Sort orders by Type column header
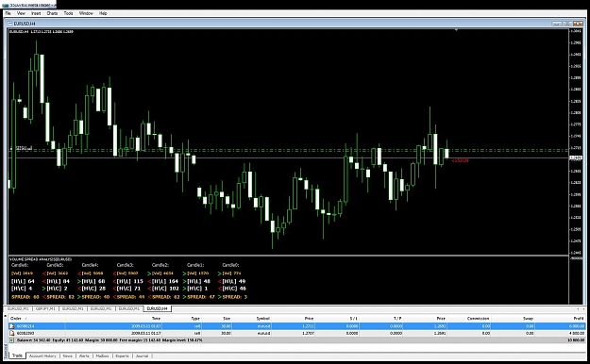590x364 pixels. [x=194, y=319]
